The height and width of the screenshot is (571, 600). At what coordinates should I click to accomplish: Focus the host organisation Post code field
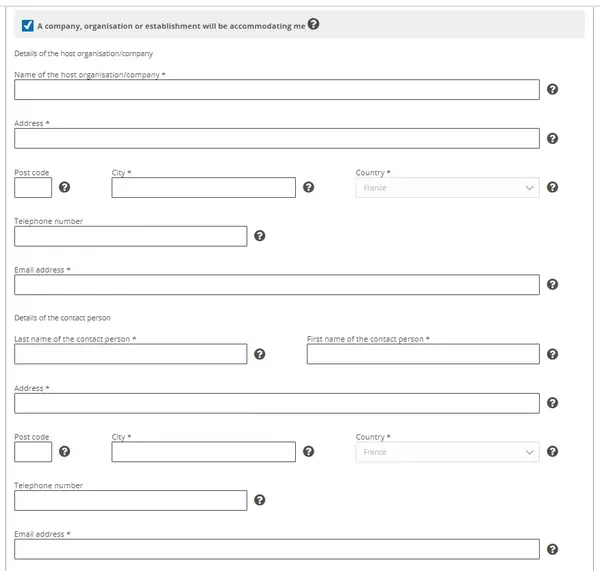click(33, 188)
